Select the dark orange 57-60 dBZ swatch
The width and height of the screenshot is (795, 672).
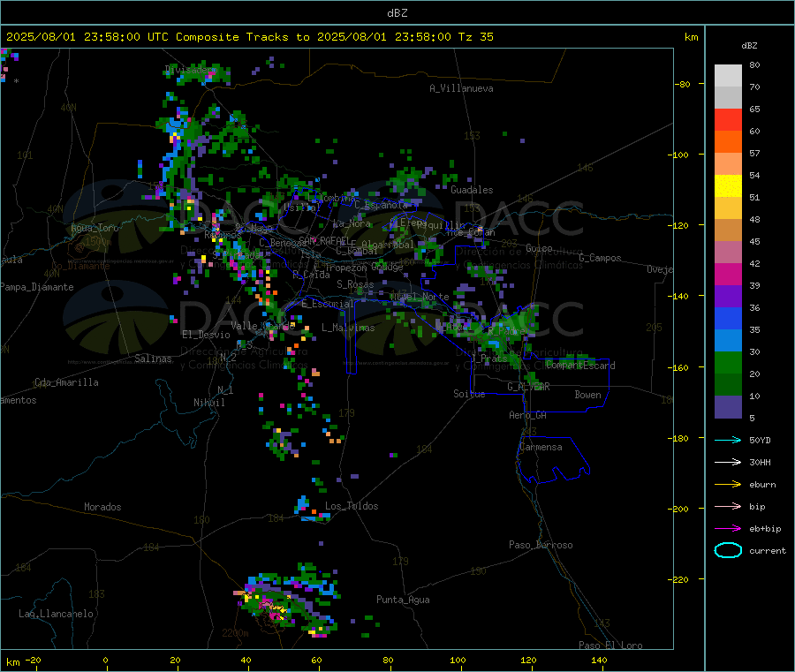(728, 142)
